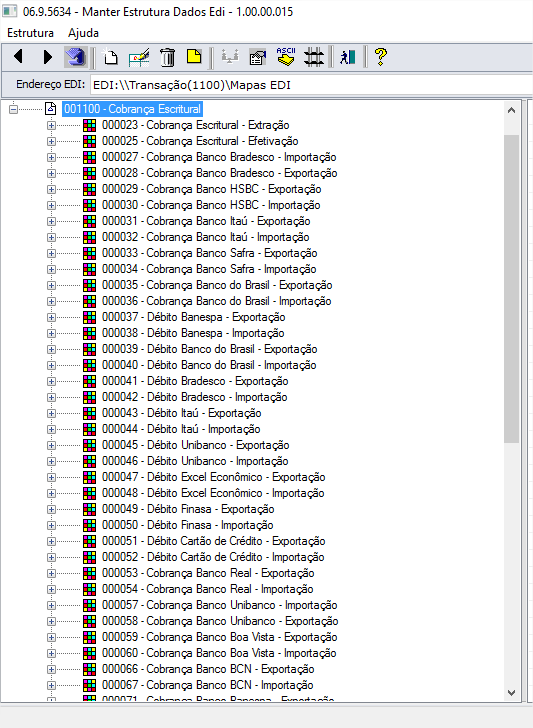
Task: Click the back arrow toolbar icon
Action: (19, 57)
